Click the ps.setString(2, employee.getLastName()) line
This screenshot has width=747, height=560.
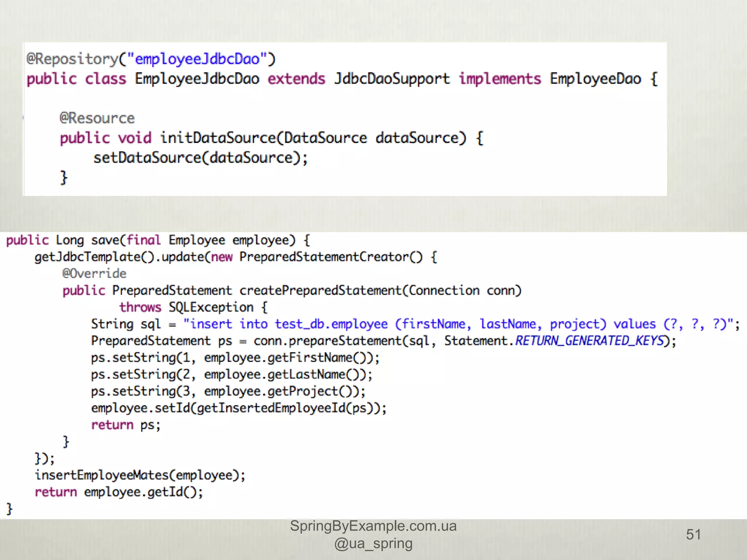coord(232,374)
